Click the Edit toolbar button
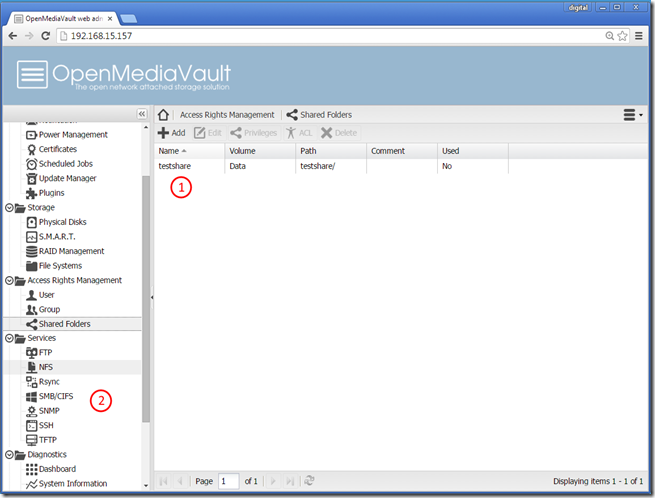The image size is (655, 498). [x=208, y=133]
